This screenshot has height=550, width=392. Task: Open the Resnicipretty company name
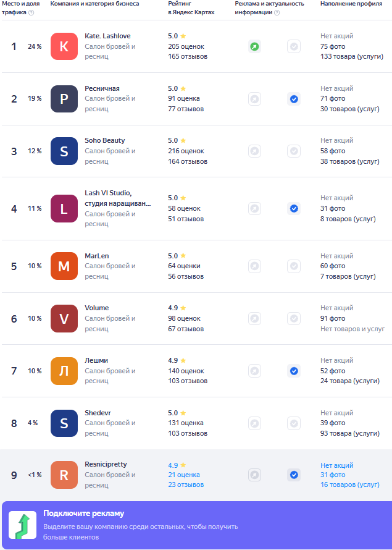click(106, 464)
